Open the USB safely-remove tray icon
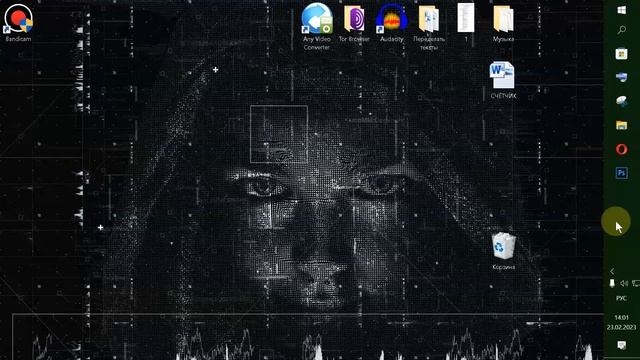The height and width of the screenshot is (360, 640). click(x=612, y=283)
